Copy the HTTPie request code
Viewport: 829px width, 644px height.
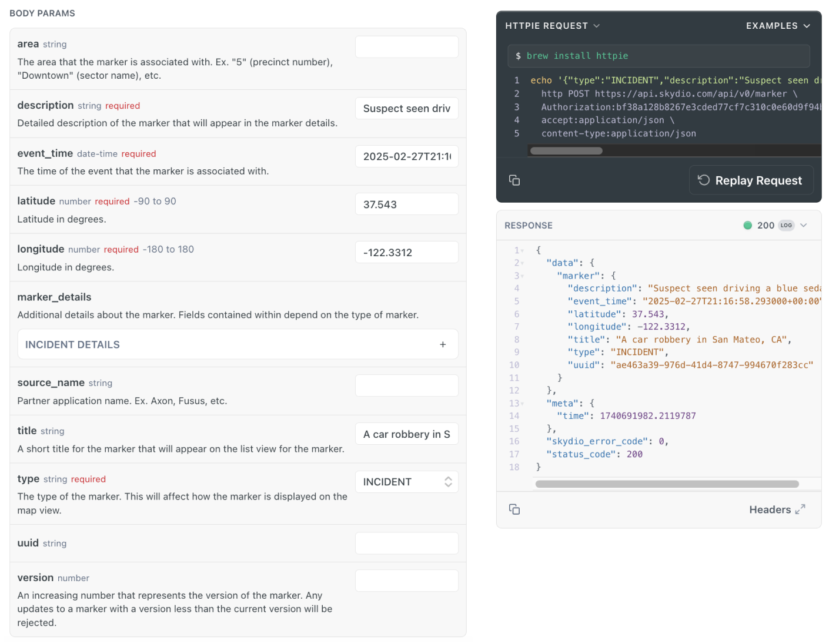coord(514,180)
